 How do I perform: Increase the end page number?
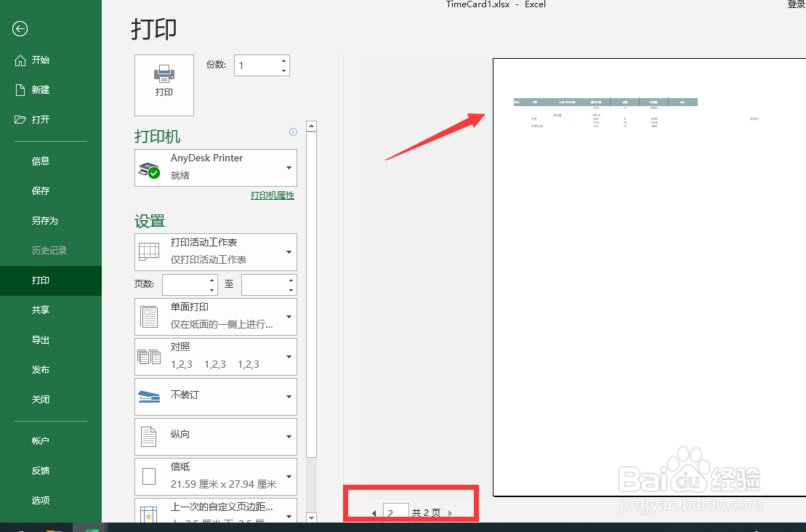[x=291, y=280]
